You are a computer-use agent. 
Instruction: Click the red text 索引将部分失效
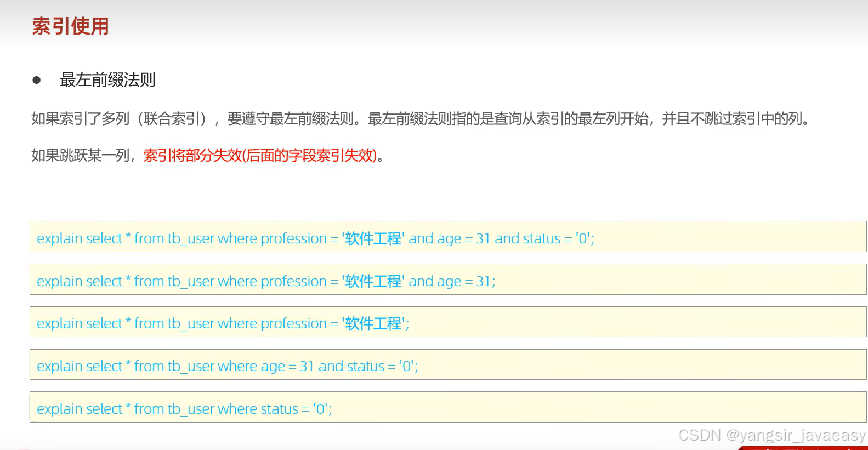[x=260, y=156]
